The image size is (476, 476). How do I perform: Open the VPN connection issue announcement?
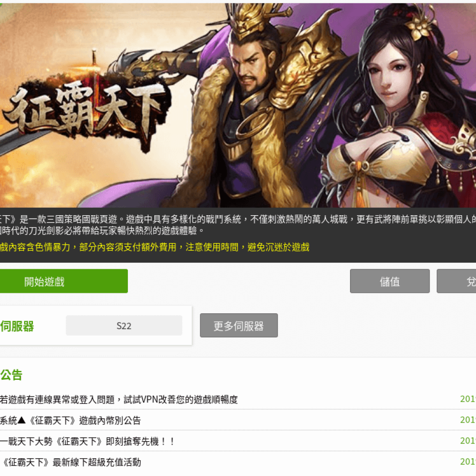[x=119, y=399]
